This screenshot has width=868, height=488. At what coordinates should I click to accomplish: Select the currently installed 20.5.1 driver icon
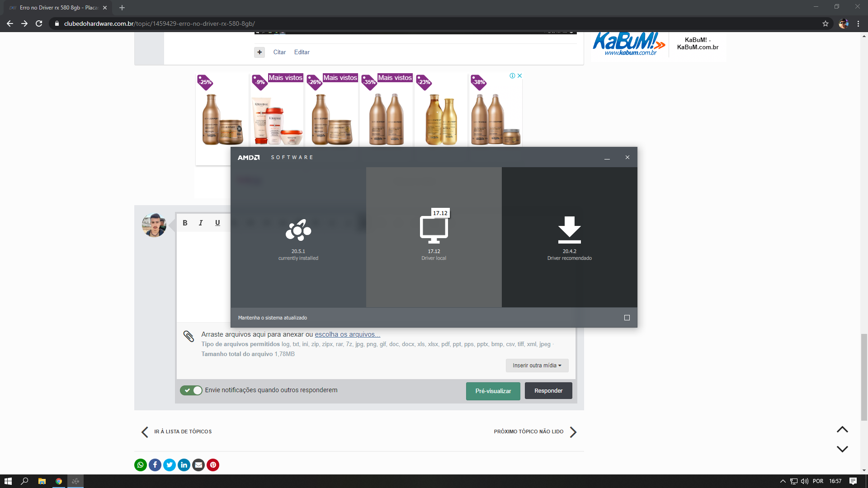pos(298,230)
